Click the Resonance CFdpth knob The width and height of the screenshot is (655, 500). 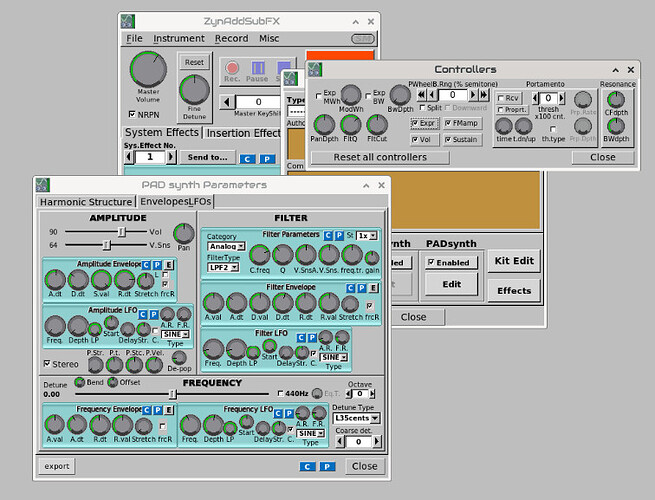(616, 99)
